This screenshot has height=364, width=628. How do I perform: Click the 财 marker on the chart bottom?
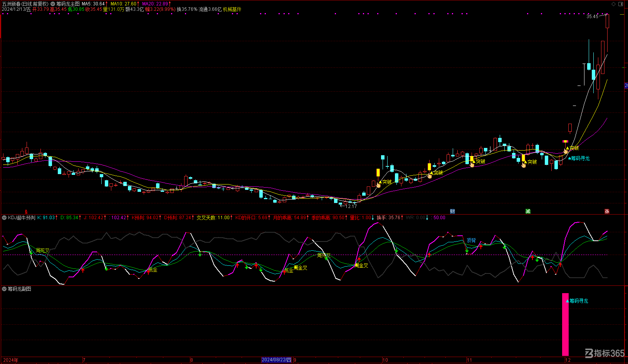click(x=452, y=211)
